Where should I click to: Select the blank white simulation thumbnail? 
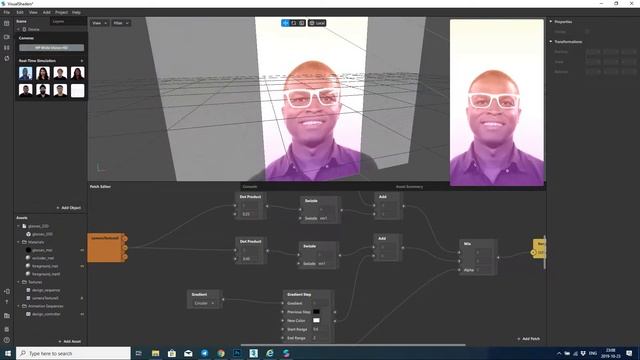tap(78, 90)
